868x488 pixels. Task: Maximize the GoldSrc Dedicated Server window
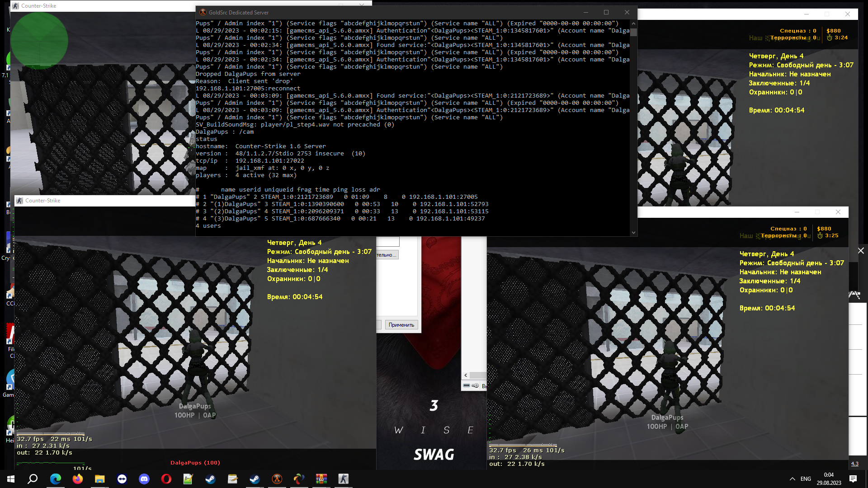click(606, 12)
